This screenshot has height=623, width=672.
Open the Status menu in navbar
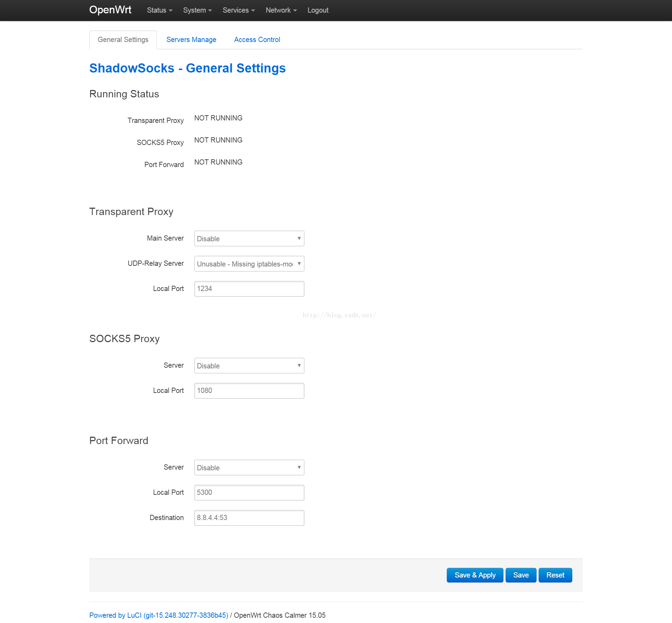(x=159, y=10)
